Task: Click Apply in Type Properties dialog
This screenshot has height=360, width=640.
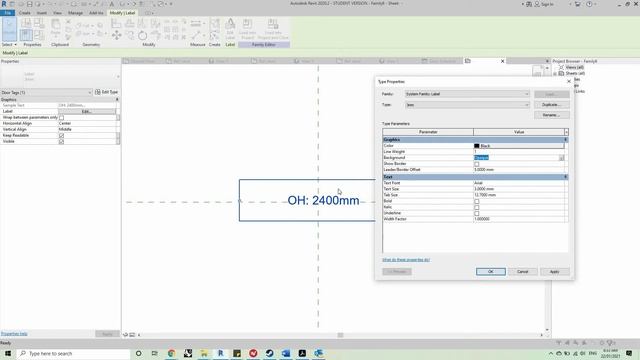Action: tap(554, 271)
